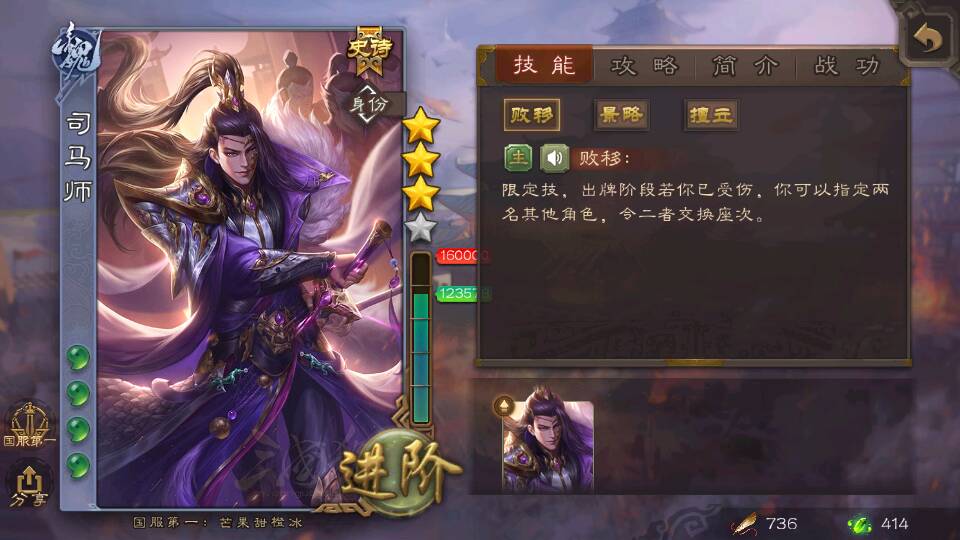
Task: Click the vertical green experience bar
Action: point(421,338)
